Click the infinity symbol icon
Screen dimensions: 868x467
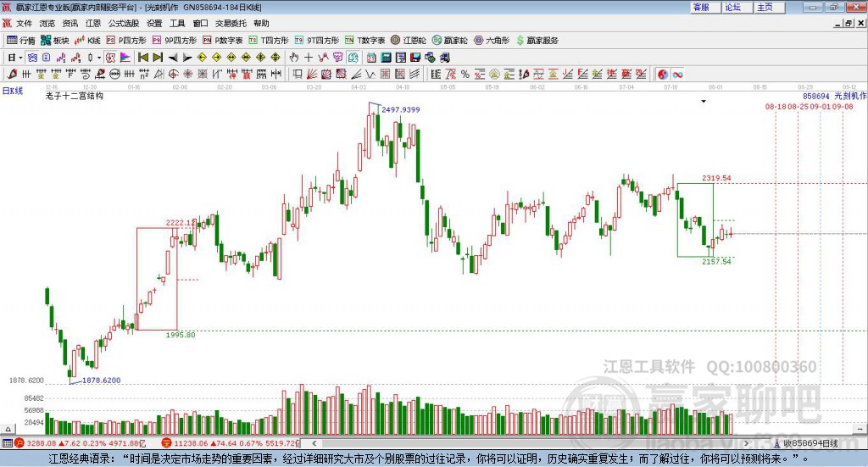click(677, 74)
